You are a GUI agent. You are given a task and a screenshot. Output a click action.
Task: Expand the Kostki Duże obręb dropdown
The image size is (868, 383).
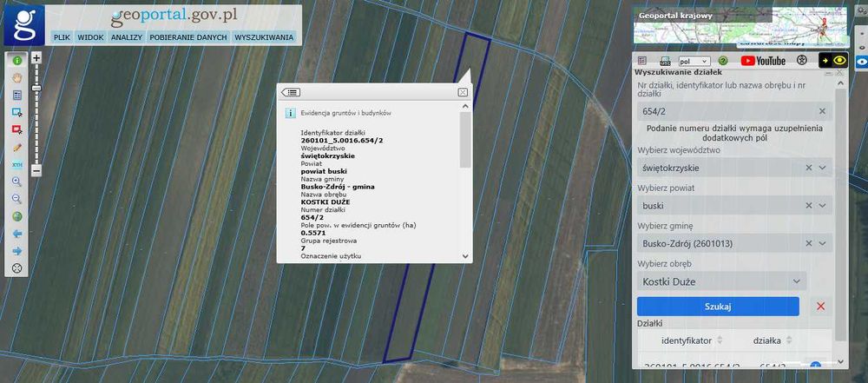pos(721,281)
